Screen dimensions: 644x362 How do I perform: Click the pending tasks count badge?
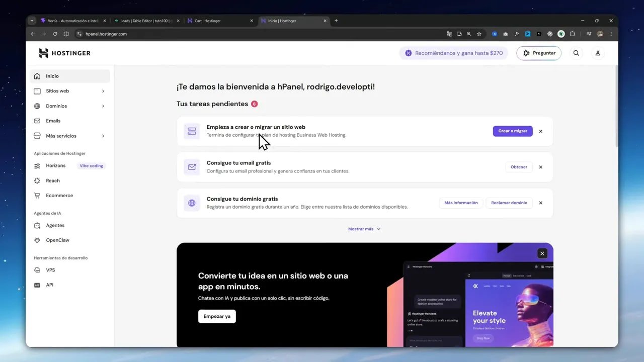coord(254,104)
